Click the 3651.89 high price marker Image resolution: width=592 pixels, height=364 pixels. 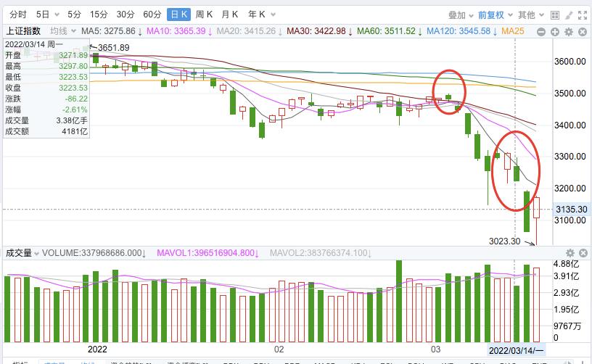point(113,48)
